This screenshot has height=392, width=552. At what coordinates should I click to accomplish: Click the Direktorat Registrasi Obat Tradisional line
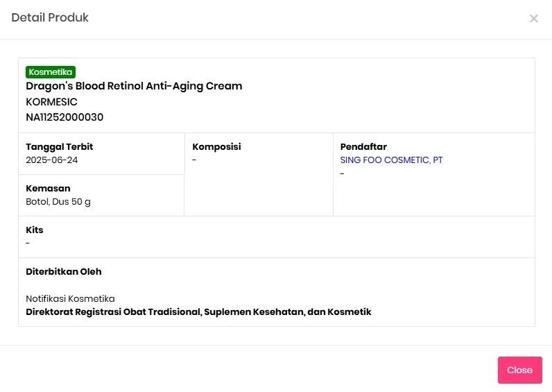[x=198, y=312]
